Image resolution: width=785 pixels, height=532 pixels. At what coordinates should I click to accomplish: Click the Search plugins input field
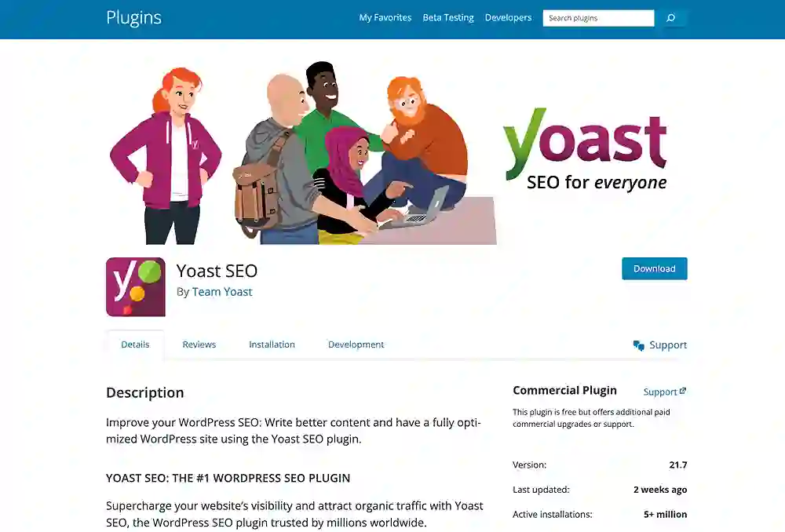[598, 18]
